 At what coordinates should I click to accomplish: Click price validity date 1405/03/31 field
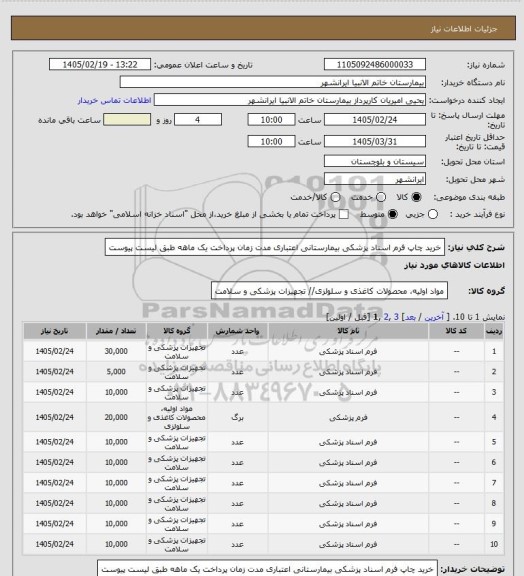(375, 141)
